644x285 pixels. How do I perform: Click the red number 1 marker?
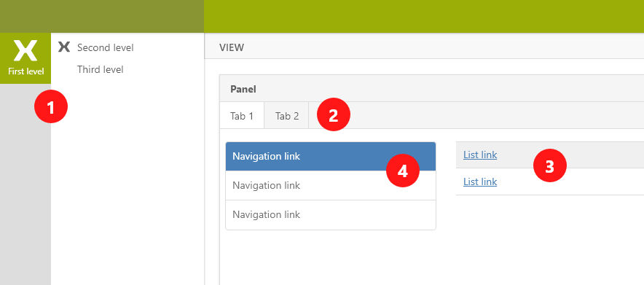(50, 106)
